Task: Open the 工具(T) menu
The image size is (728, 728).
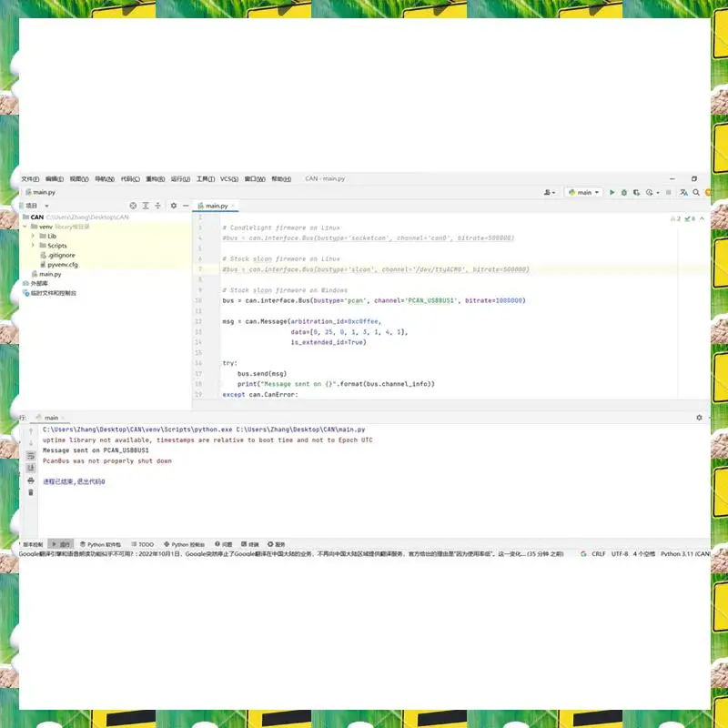Action: click(x=206, y=178)
